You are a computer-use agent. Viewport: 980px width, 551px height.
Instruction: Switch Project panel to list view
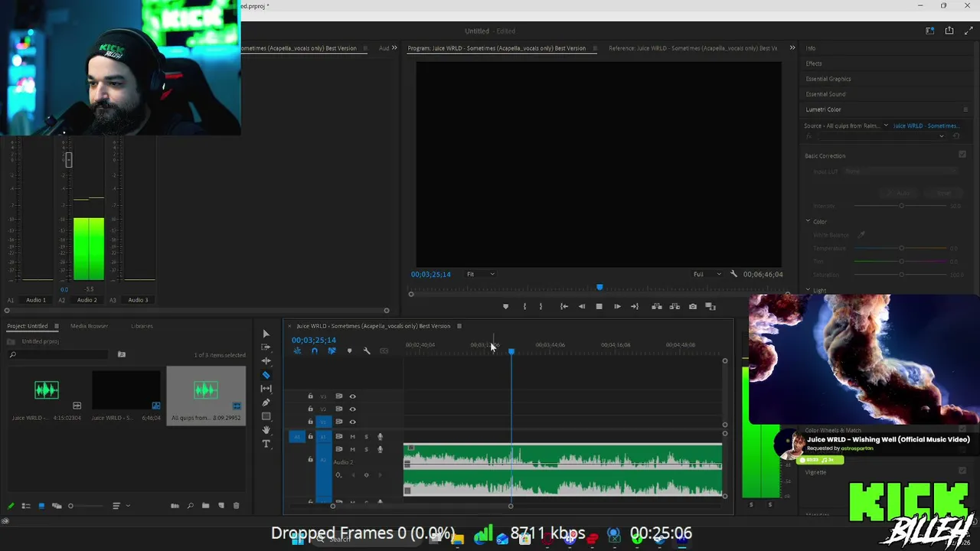[x=26, y=506]
